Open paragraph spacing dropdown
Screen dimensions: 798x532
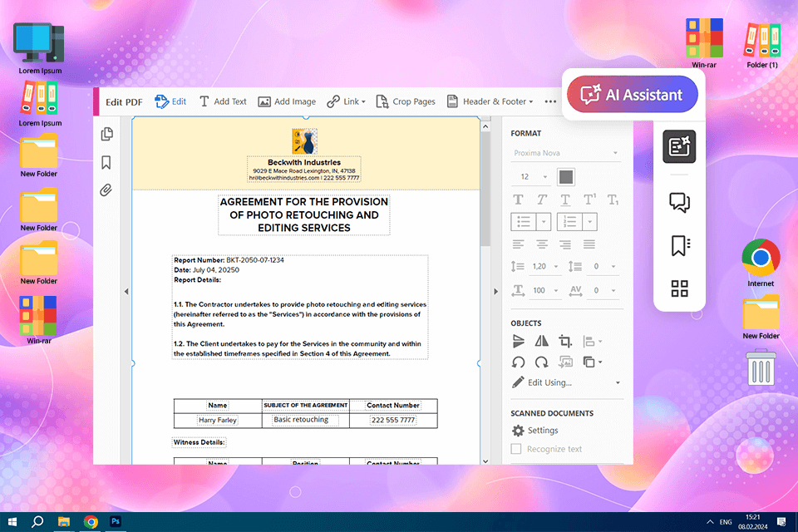(604, 266)
